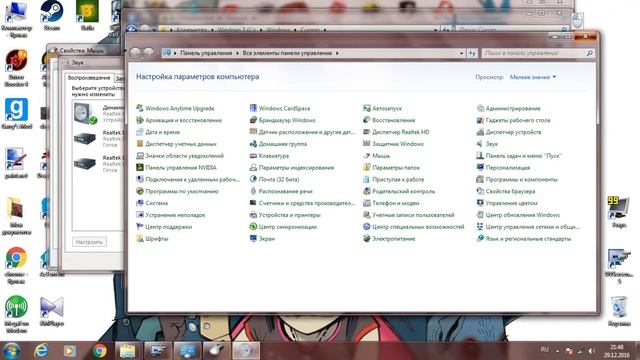This screenshot has width=640, height=360.
Task: Open Windows Explorer from the taskbar
Action: click(x=128, y=351)
